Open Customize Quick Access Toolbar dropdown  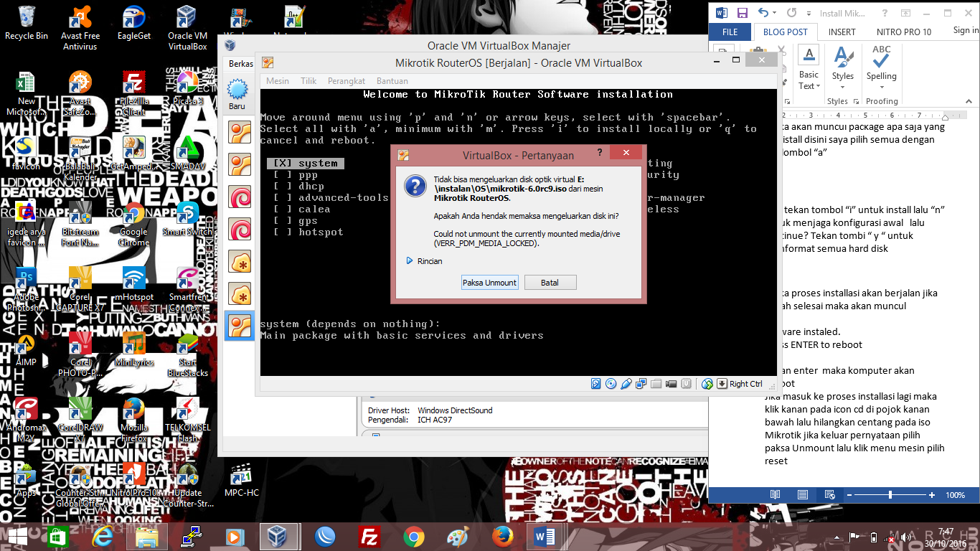(809, 14)
